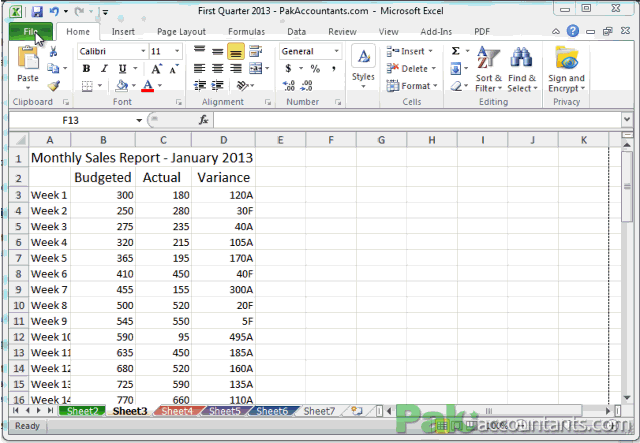
Task: Apply Accounting dollar number format
Action: 289,68
